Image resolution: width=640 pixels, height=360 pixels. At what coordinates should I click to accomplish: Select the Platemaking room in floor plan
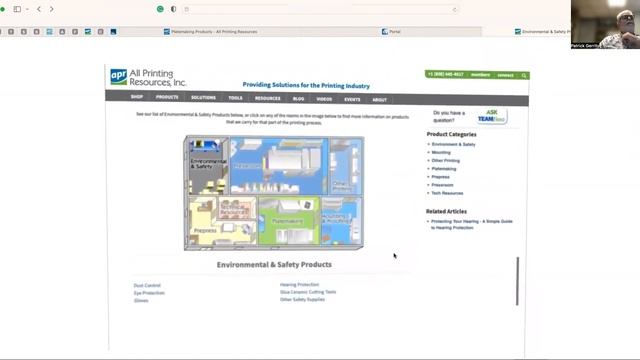(289, 221)
